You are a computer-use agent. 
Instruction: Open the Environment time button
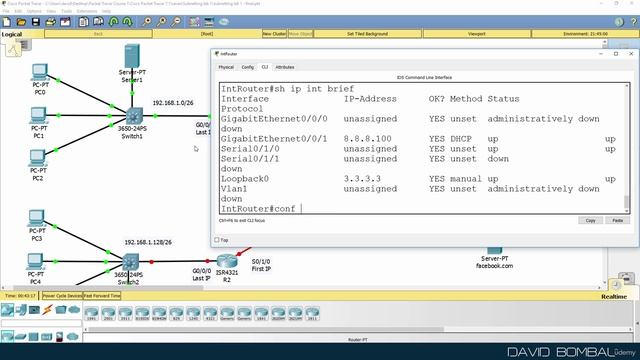pos(585,34)
